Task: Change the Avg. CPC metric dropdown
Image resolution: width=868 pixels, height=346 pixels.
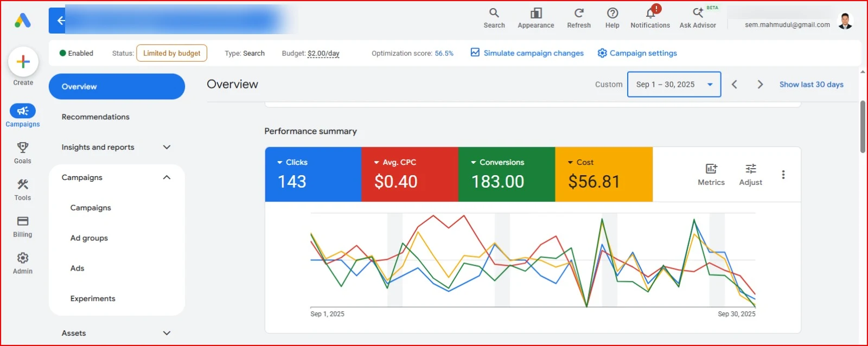Action: [x=395, y=162]
